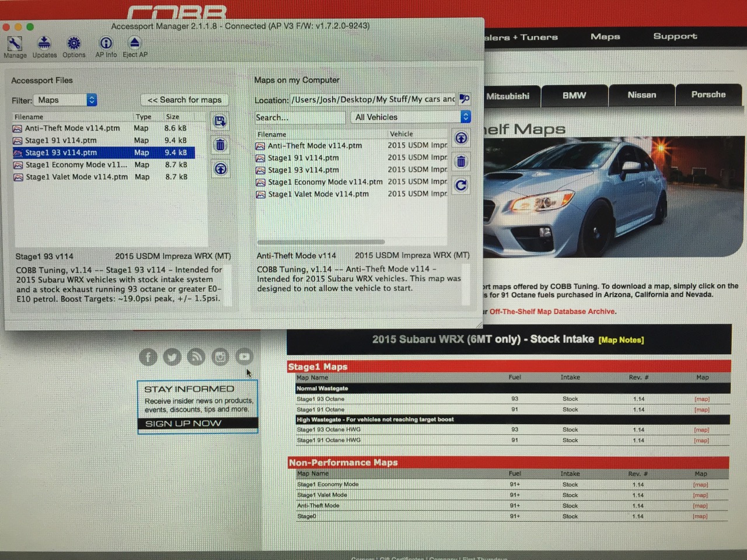Screen dimensions: 747x560
Task: Select Stage1 93 v114.ptm on my computer
Action: pyautogui.click(x=352, y=170)
